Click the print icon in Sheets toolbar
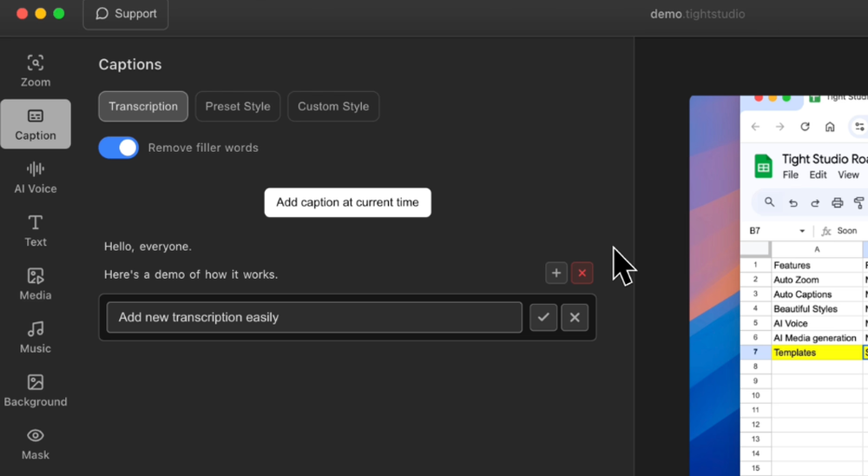This screenshot has width=868, height=476. (x=838, y=202)
